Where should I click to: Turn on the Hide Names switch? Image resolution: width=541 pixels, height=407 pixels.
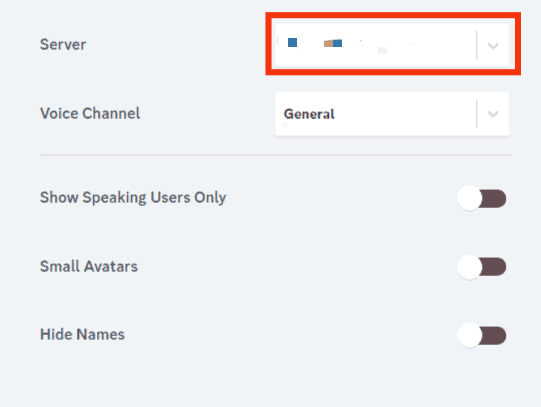tap(482, 335)
